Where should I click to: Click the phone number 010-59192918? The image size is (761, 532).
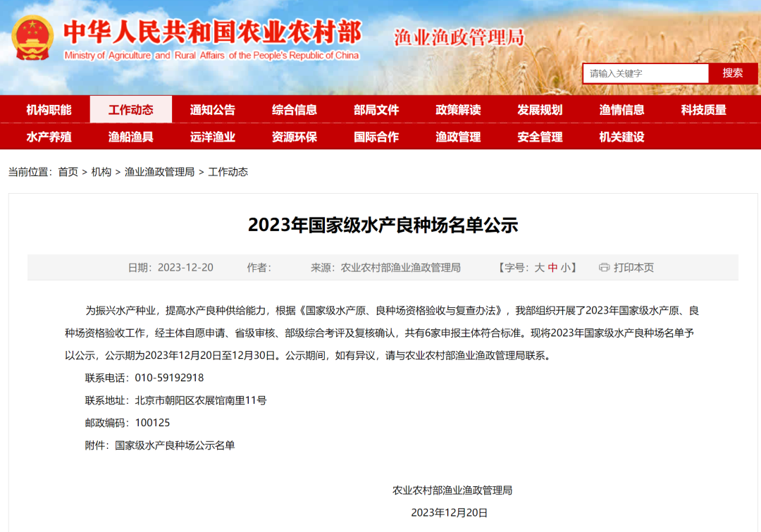coord(169,378)
